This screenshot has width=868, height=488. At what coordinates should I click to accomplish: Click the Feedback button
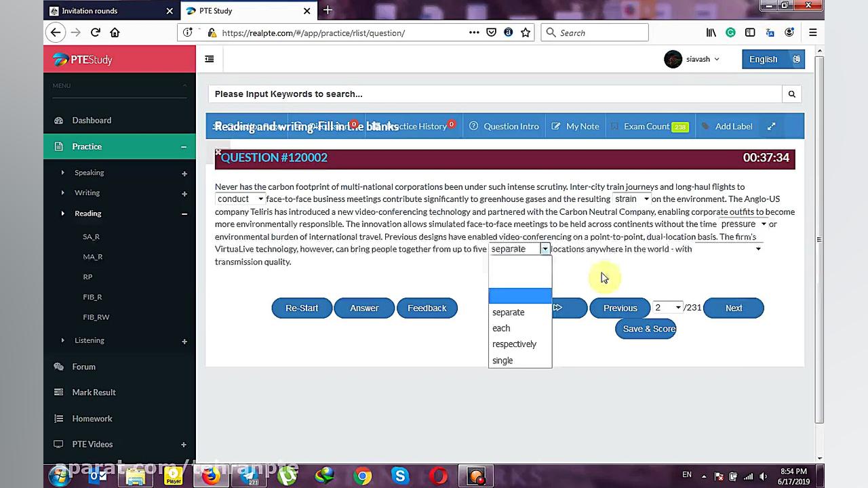tap(427, 308)
